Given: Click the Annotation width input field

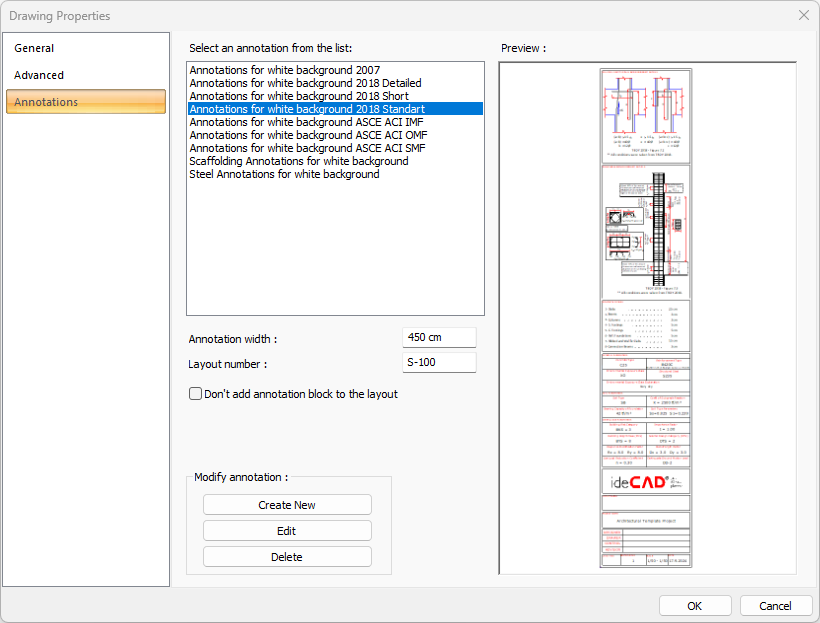Looking at the screenshot, I should (x=439, y=338).
